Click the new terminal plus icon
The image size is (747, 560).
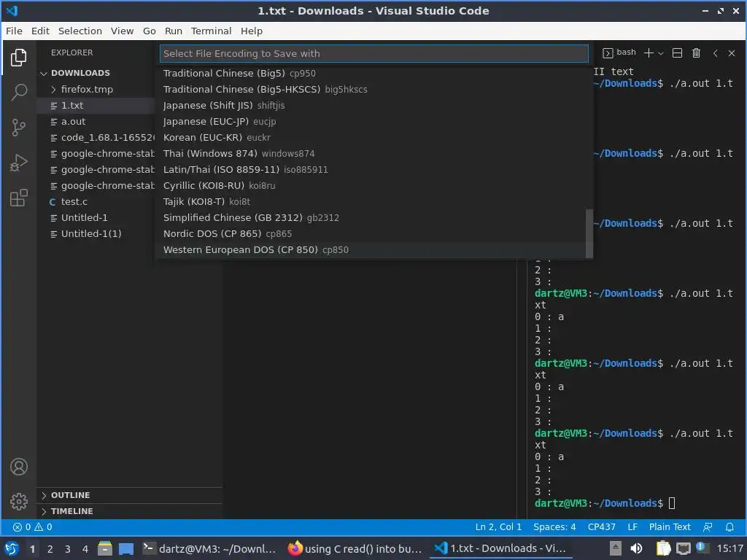[x=649, y=52]
